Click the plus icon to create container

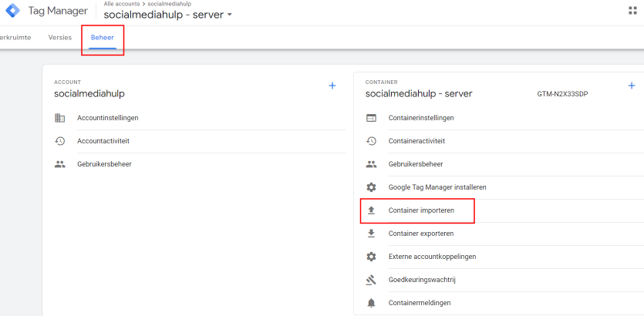(632, 86)
